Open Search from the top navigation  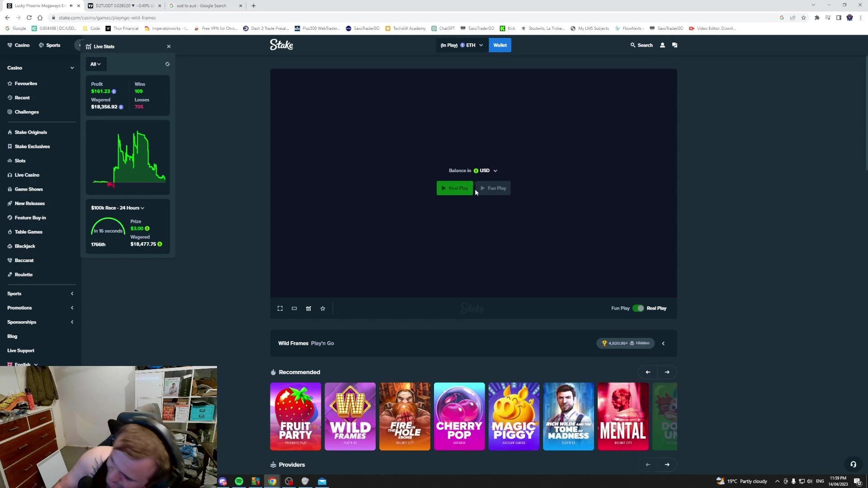pyautogui.click(x=642, y=45)
